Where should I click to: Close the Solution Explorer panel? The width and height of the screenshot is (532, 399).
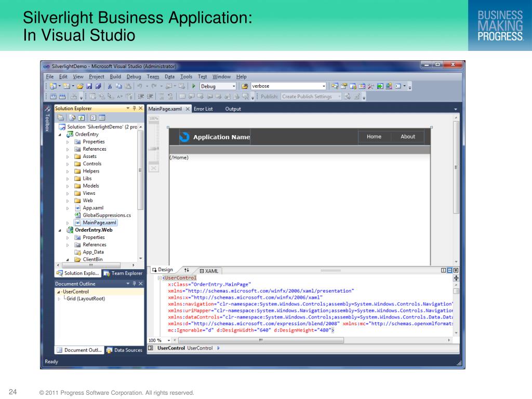pyautogui.click(x=141, y=108)
